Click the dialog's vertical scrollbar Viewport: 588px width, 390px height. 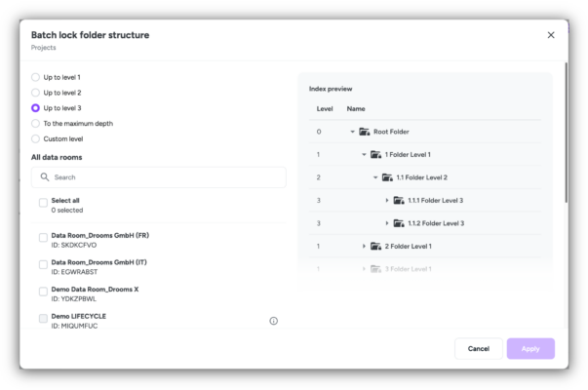(x=566, y=134)
